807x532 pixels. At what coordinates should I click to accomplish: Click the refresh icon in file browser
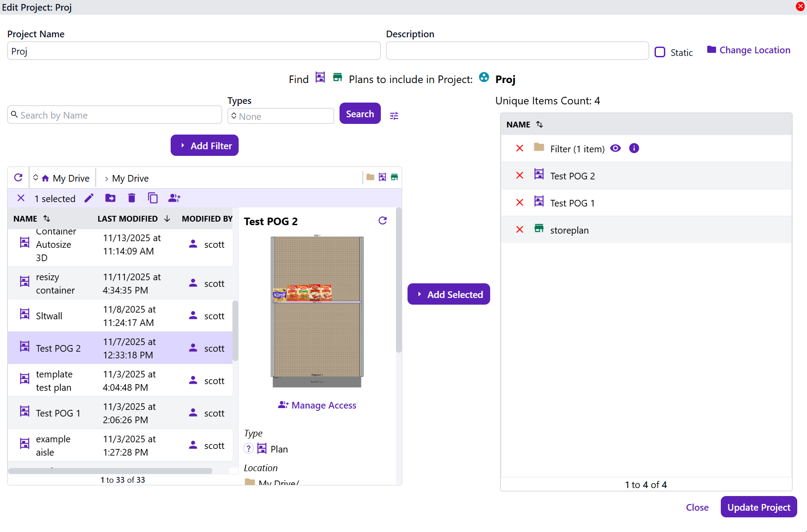click(x=18, y=178)
